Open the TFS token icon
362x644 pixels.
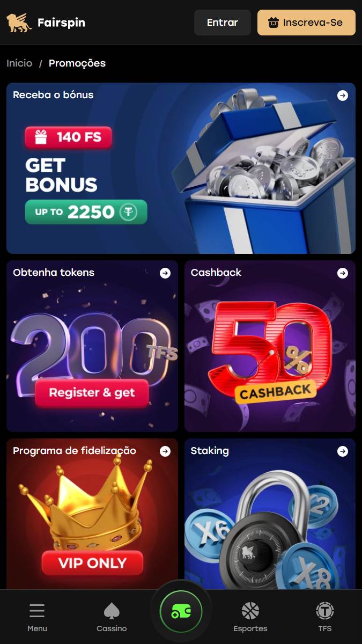point(324,611)
